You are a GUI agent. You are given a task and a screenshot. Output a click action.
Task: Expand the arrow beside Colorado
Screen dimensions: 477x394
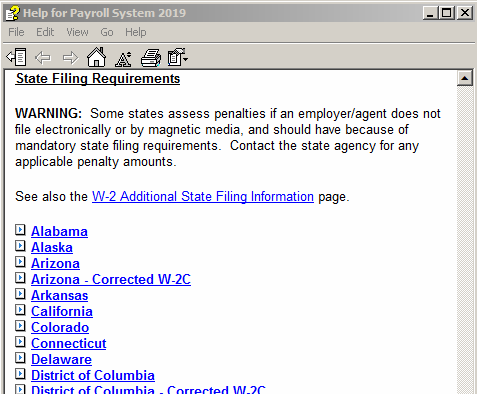pyautogui.click(x=20, y=326)
